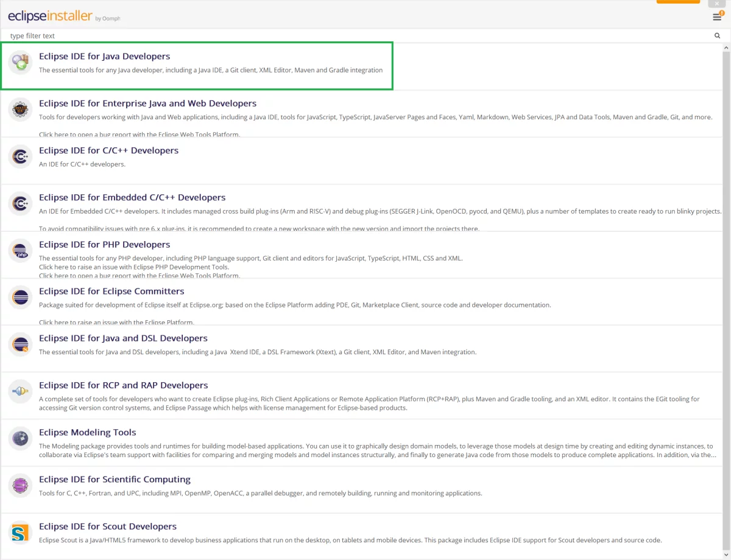
Task: Click the Enterprise Java and Web Developers icon
Action: (20, 110)
